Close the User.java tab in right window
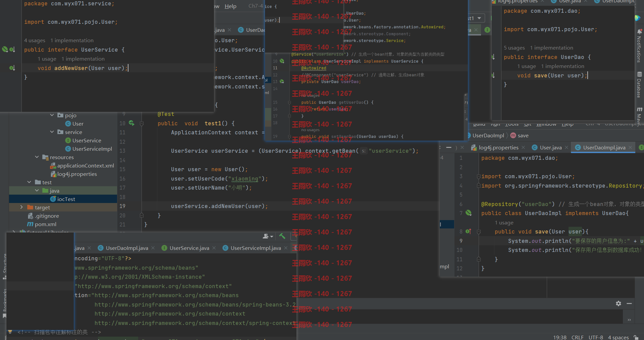 coord(567,147)
